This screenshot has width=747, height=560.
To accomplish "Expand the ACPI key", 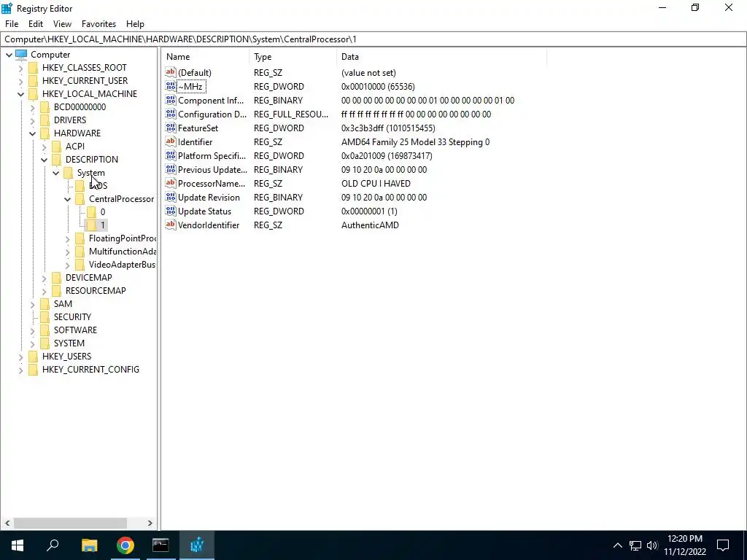I will [44, 147].
